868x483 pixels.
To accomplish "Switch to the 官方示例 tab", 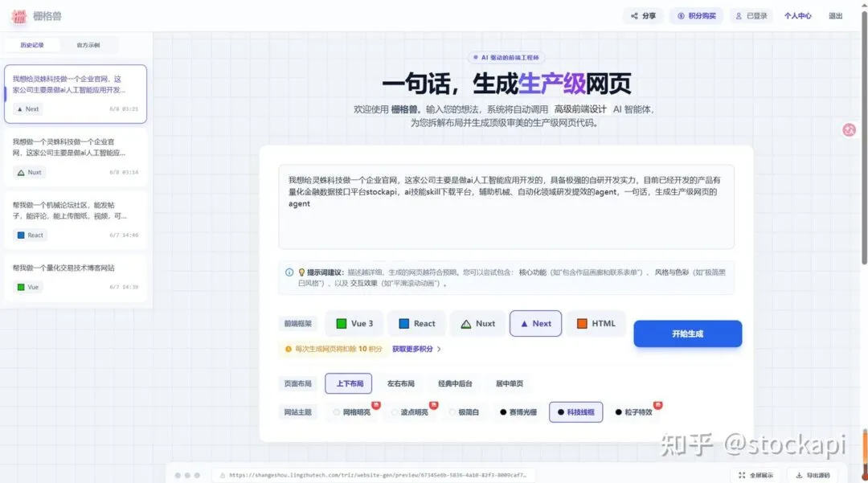I will (x=88, y=45).
